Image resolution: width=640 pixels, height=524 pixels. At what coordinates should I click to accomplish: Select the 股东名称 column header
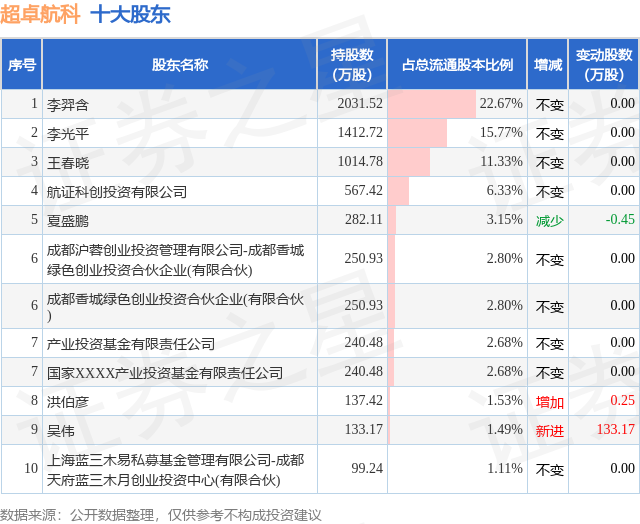[x=180, y=64]
